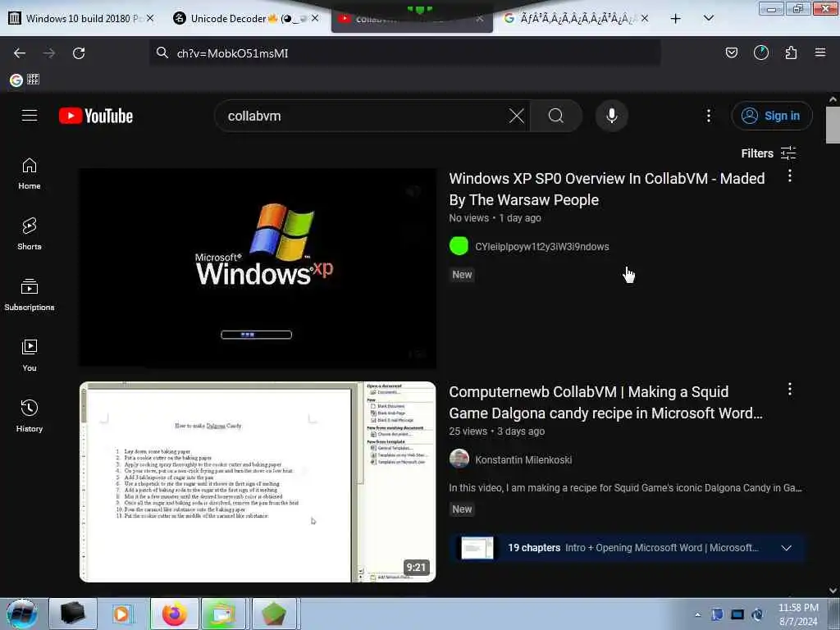
Task: Open Shorts in the sidebar
Action: coord(30,234)
